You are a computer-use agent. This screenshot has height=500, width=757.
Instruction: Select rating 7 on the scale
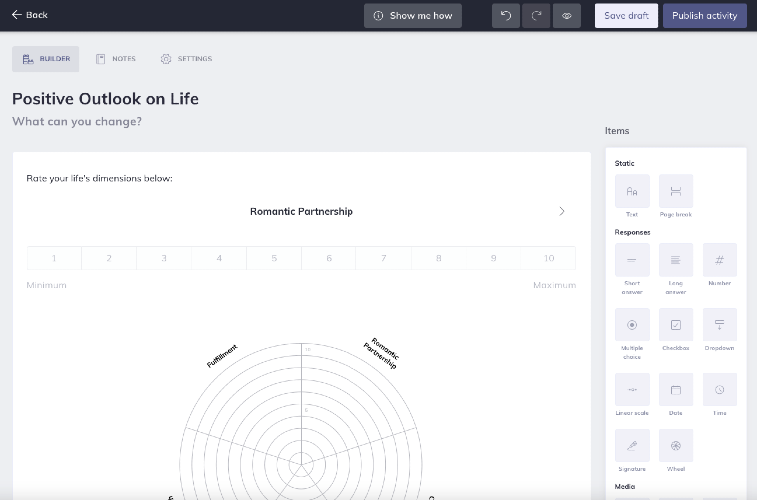pos(384,258)
